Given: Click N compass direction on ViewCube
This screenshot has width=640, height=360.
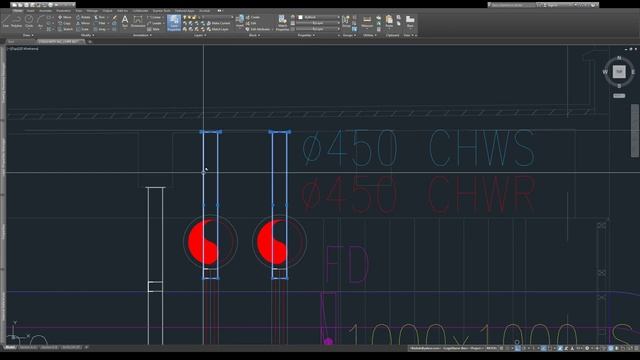Looking at the screenshot, I should (x=619, y=58).
